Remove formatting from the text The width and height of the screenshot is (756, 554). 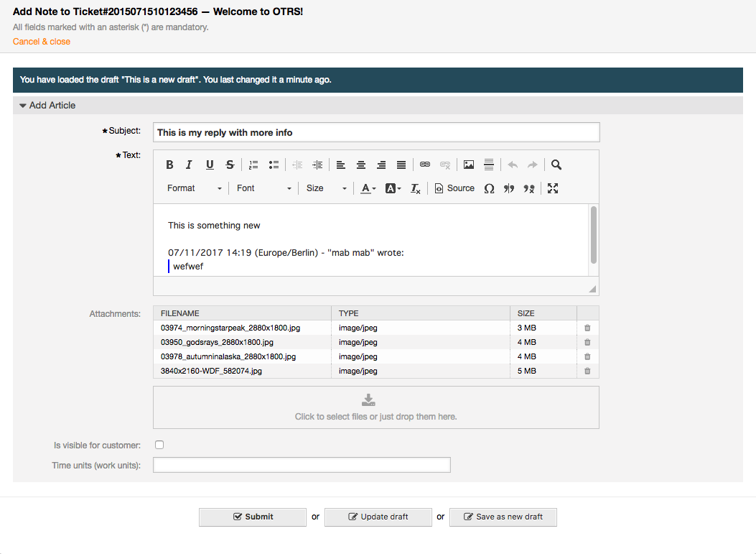(x=415, y=188)
